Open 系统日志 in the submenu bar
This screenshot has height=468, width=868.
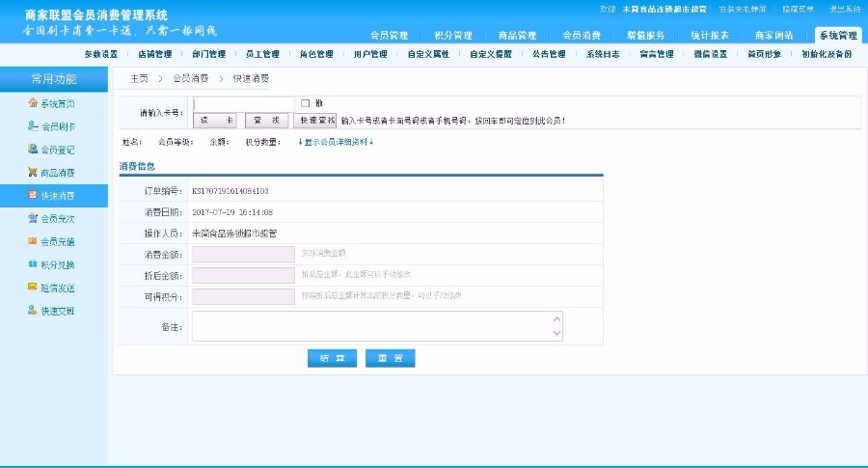603,54
